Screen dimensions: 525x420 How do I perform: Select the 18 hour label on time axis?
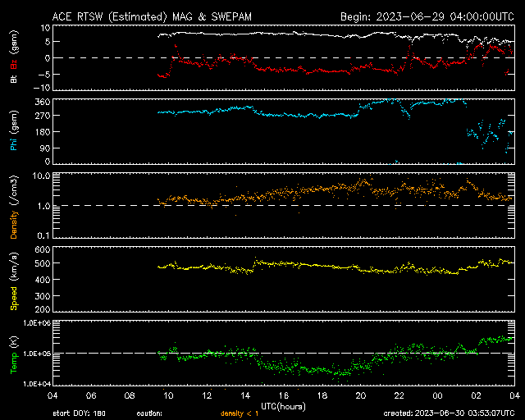point(322,395)
